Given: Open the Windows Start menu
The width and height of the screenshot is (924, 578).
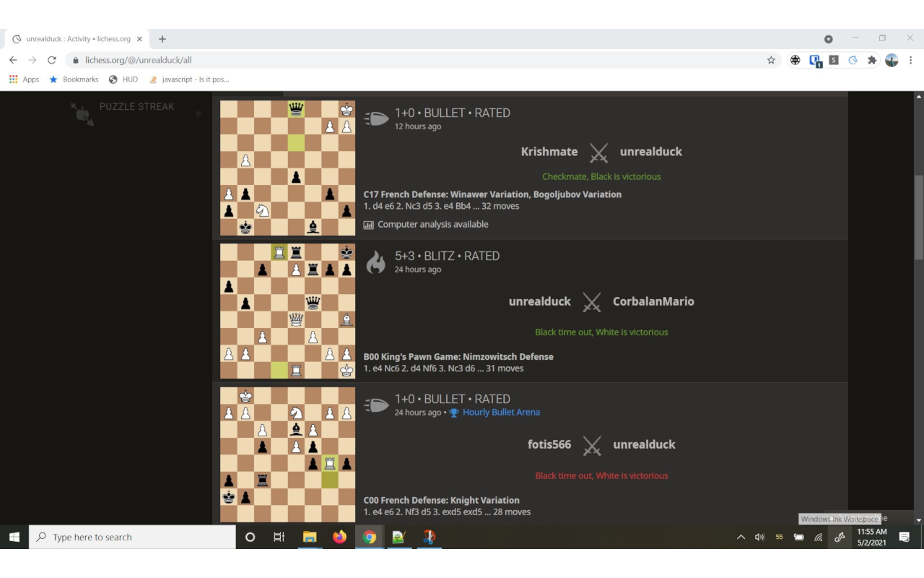Looking at the screenshot, I should (x=14, y=537).
